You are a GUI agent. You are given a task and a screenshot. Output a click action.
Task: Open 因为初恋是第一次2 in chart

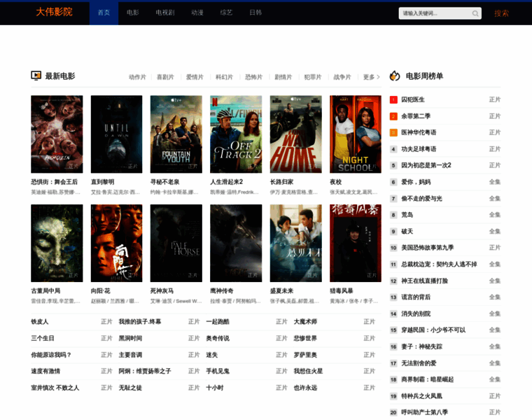pyautogui.click(x=426, y=165)
